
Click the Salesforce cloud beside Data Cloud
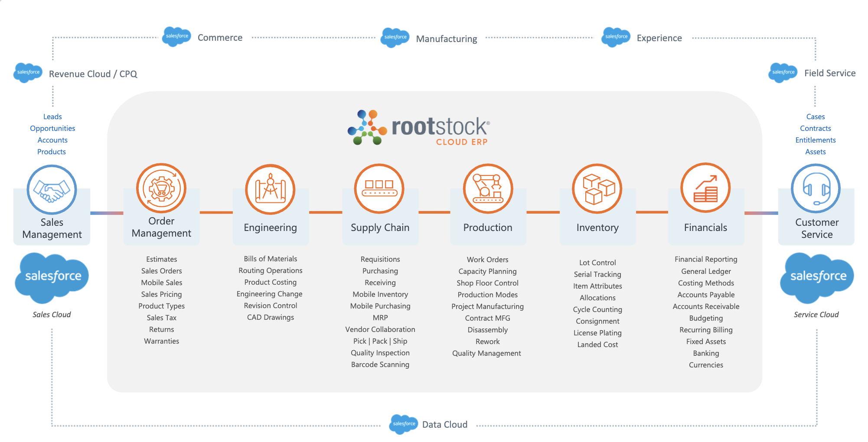(404, 424)
